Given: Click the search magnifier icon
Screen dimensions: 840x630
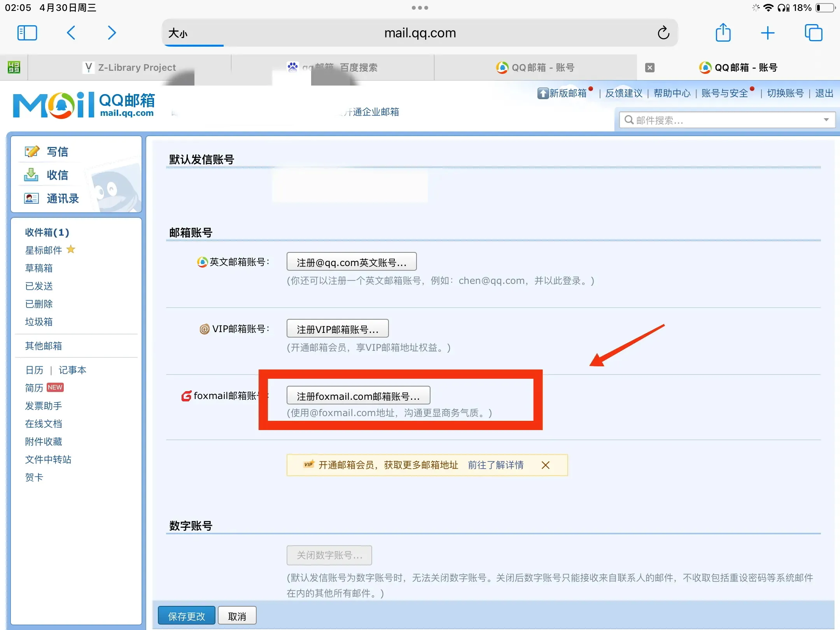Looking at the screenshot, I should click(x=629, y=120).
